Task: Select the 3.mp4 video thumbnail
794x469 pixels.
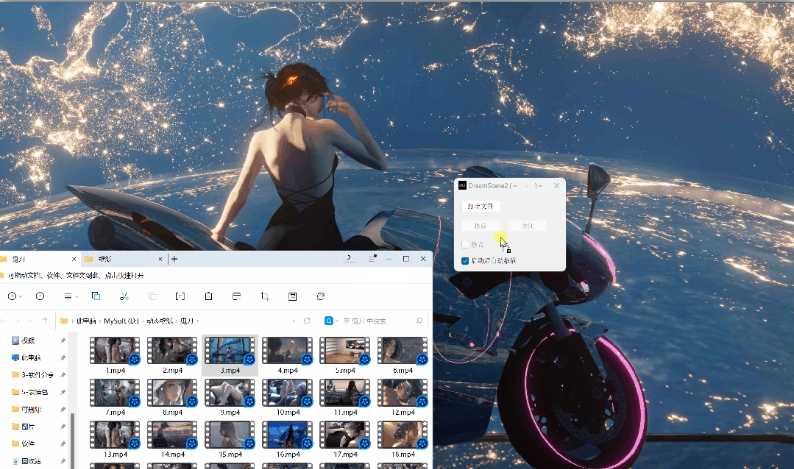Action: point(230,350)
